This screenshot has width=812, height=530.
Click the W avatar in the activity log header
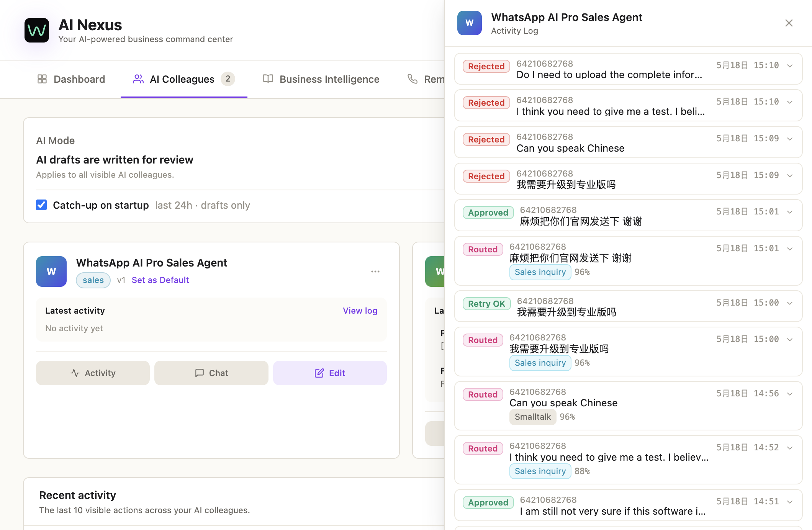tap(470, 23)
